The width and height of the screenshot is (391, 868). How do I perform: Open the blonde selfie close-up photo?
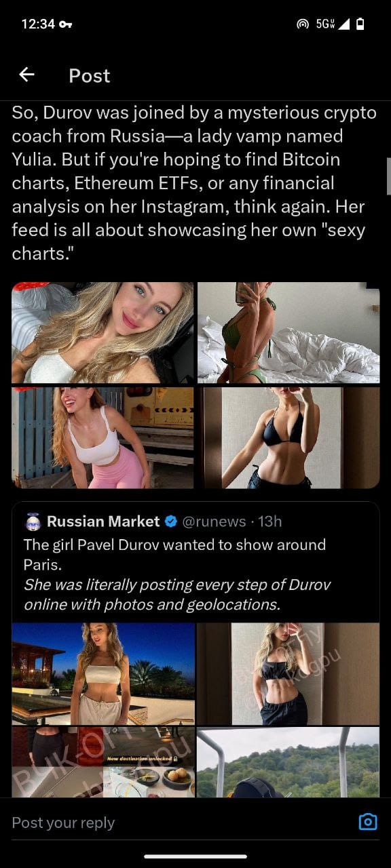click(103, 333)
